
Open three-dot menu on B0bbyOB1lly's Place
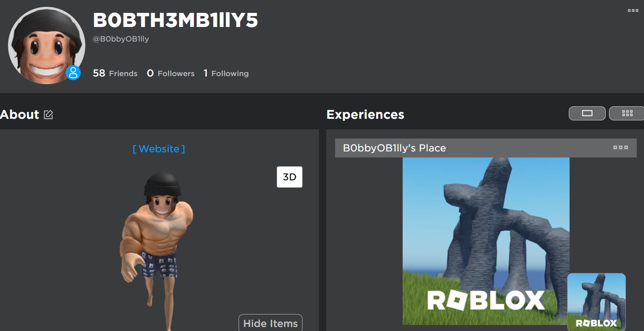tap(621, 148)
